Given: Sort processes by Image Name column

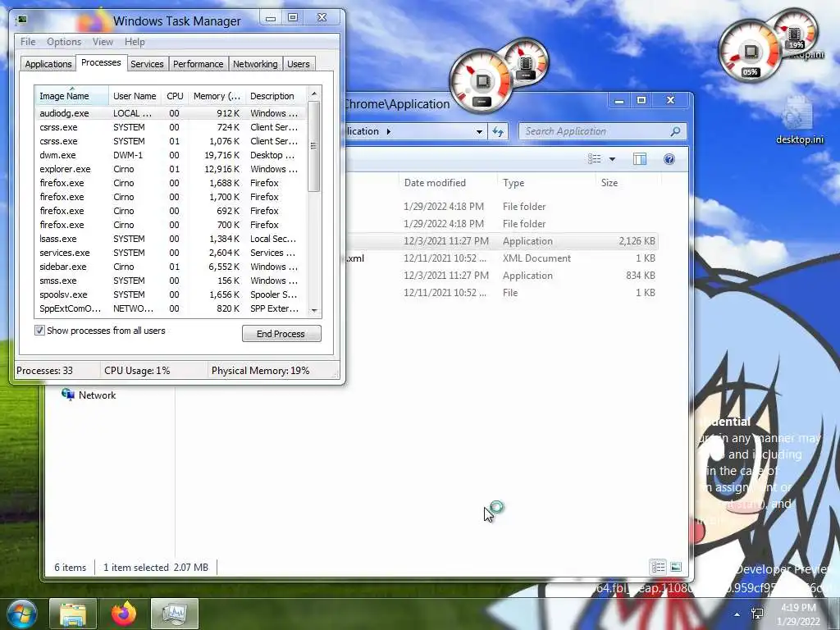Looking at the screenshot, I should tap(71, 96).
